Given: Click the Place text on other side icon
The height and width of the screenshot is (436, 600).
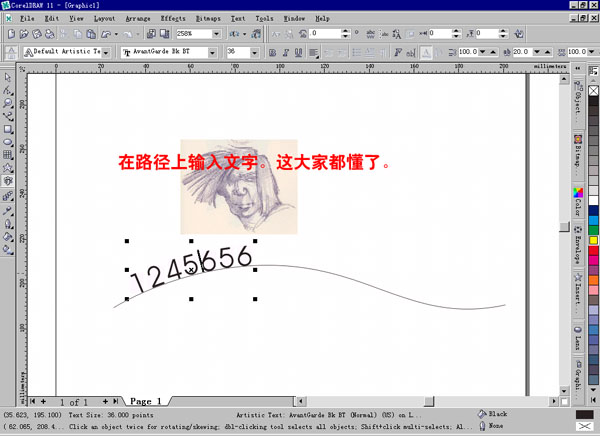Looking at the screenshot, I should tap(519, 34).
